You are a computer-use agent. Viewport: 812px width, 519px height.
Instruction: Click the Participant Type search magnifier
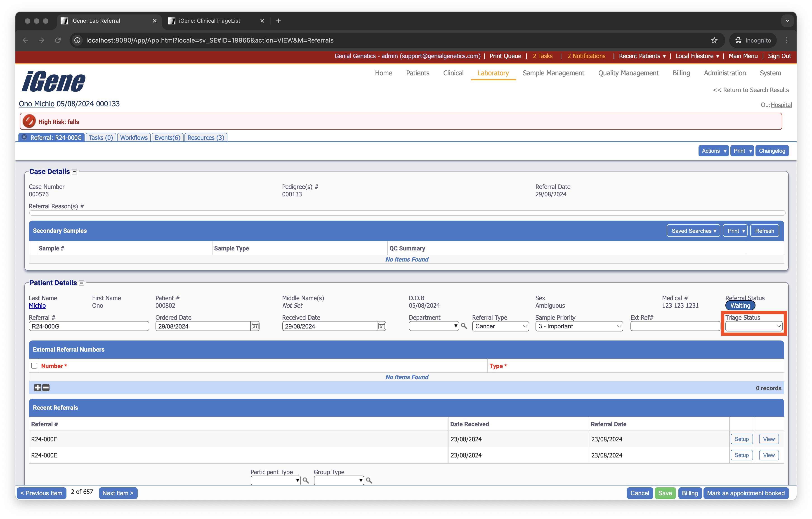pyautogui.click(x=306, y=480)
